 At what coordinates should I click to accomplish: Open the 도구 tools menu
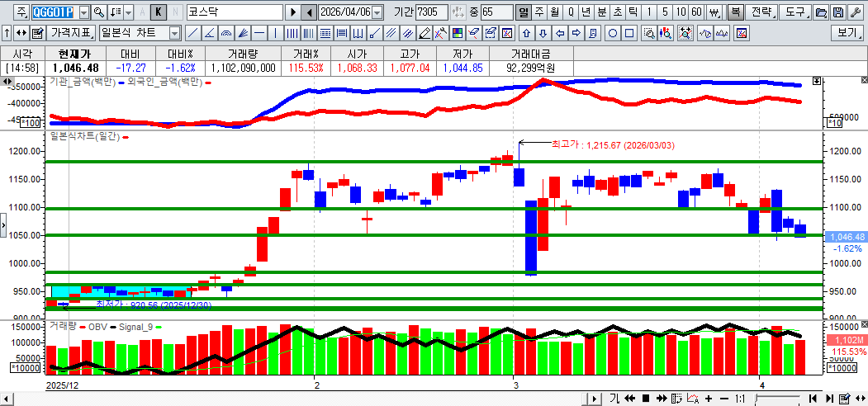[794, 12]
